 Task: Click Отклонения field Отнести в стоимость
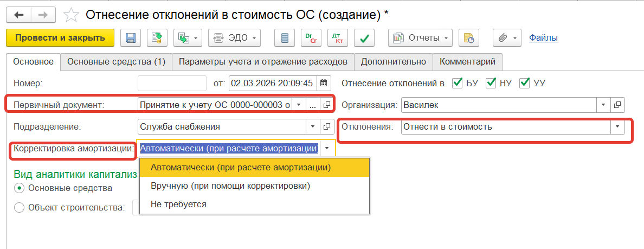point(506,126)
